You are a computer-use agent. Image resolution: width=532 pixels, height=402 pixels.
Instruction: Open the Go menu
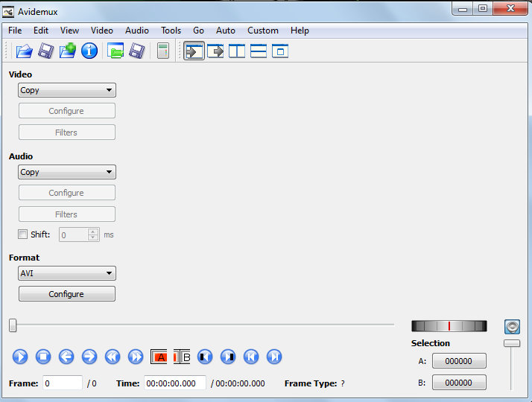tap(198, 31)
